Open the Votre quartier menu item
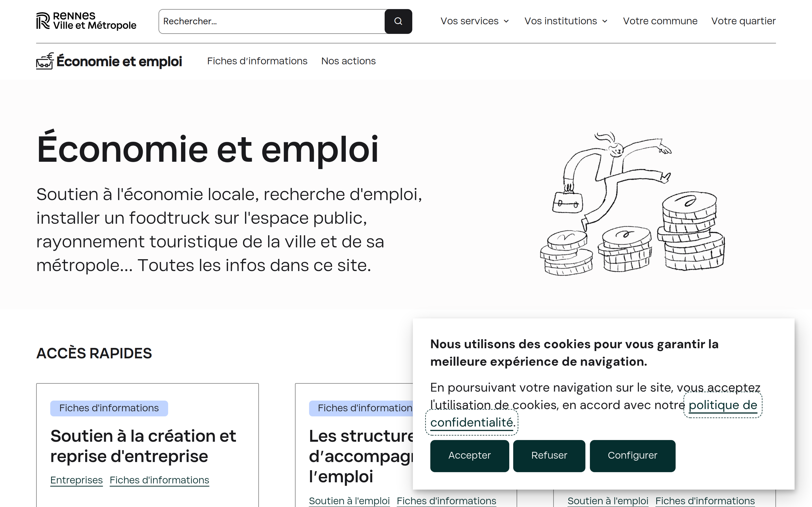The height and width of the screenshot is (507, 812). (x=743, y=21)
